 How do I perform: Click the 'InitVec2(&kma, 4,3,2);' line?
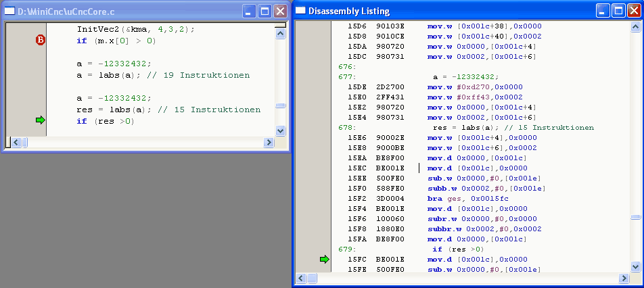(135, 30)
